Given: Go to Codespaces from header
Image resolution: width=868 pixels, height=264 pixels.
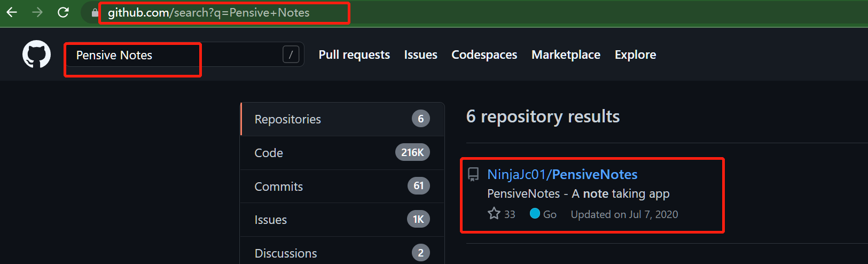Looking at the screenshot, I should (x=484, y=55).
